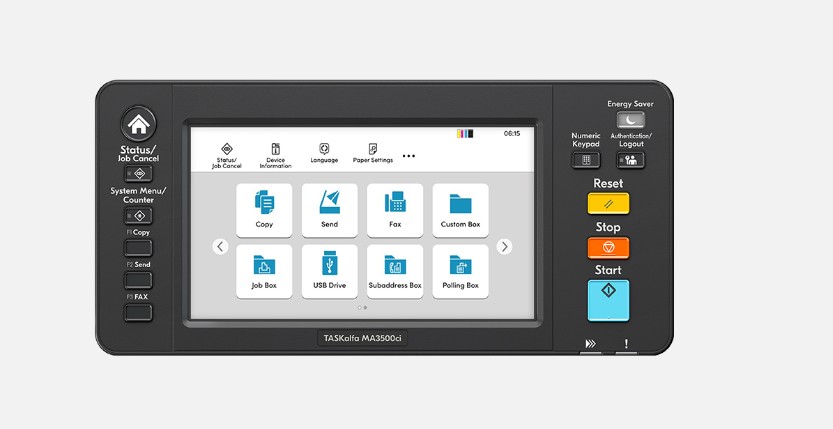Open the Copy function tile
Image resolution: width=833 pixels, height=429 pixels.
coord(264,210)
